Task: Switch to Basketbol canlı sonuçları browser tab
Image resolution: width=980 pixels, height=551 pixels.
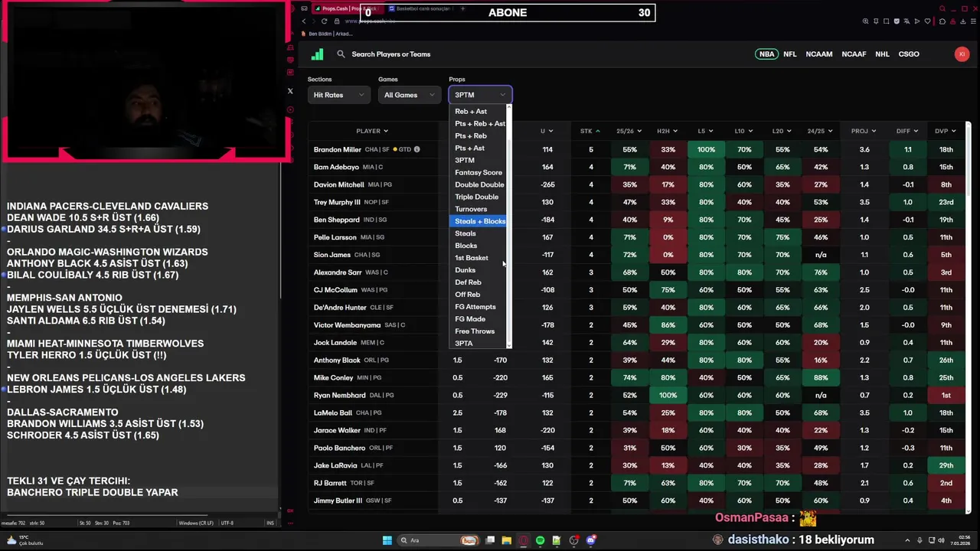Action: click(x=420, y=8)
